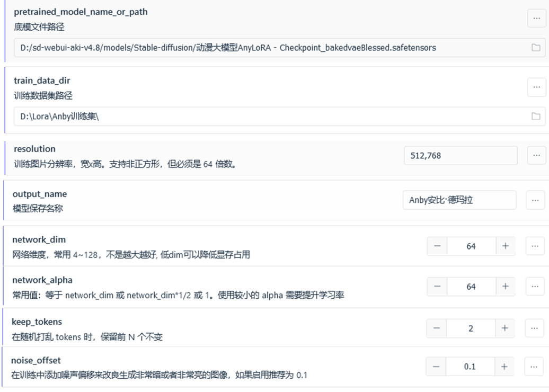Decrease noise_offset with minus button
This screenshot has height=392, width=549.
tap(436, 367)
